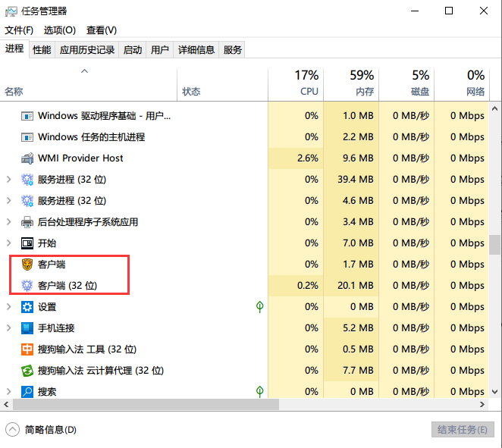Open the 选项(O) menu
This screenshot has height=448, width=502.
[x=60, y=30]
